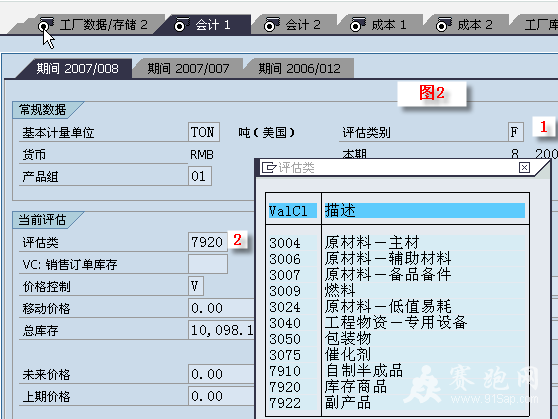The image size is (558, 419).
Task: Click the 工厂数据/存储 2 tab icon
Action: 46,25
